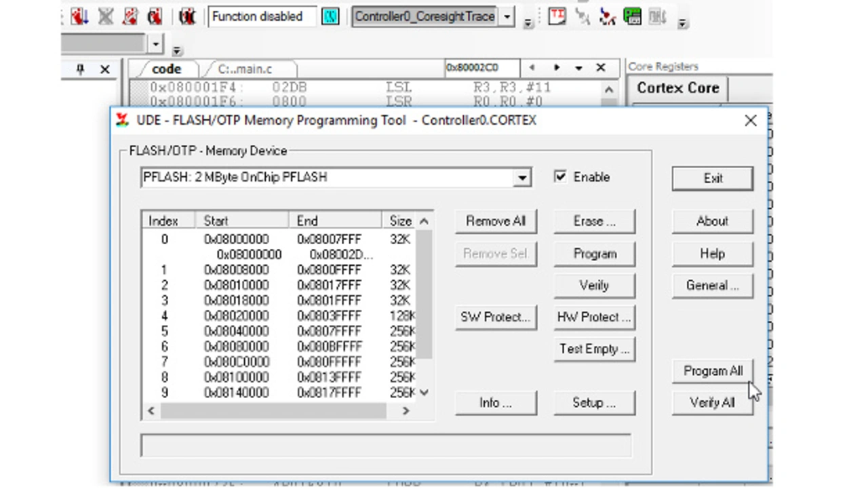Click the Verify button
Viewport: 868px width, 489px height.
[x=594, y=286]
